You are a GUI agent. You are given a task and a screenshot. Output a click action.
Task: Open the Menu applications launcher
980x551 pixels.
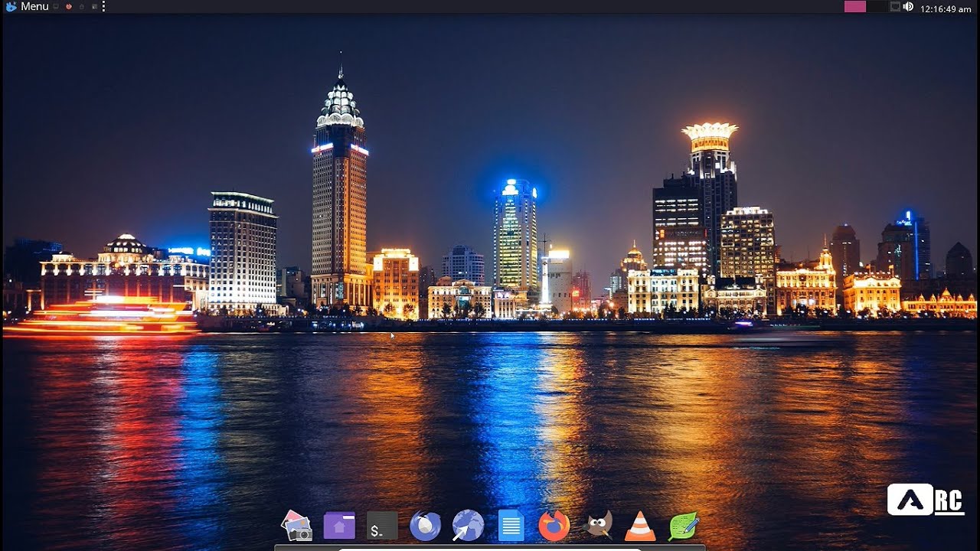27,6
